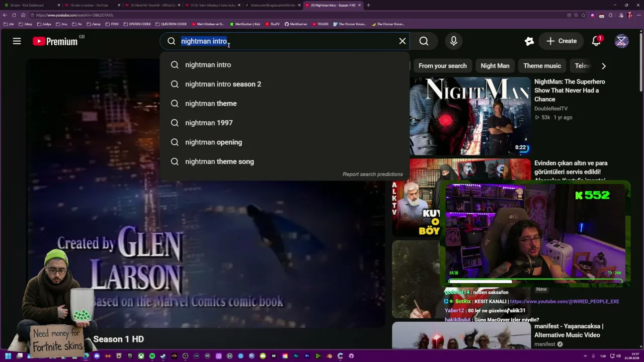Visit the DoubleReelTV channel
The height and width of the screenshot is (362, 644).
(551, 109)
